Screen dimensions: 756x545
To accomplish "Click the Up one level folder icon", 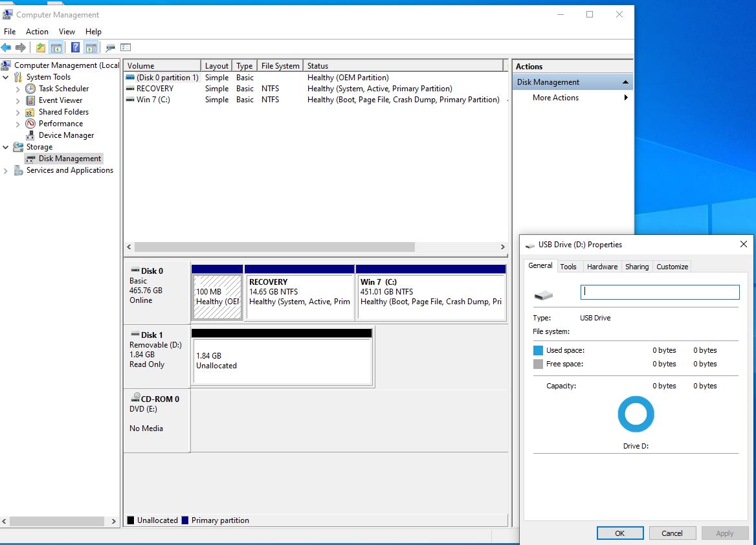I will [x=41, y=47].
